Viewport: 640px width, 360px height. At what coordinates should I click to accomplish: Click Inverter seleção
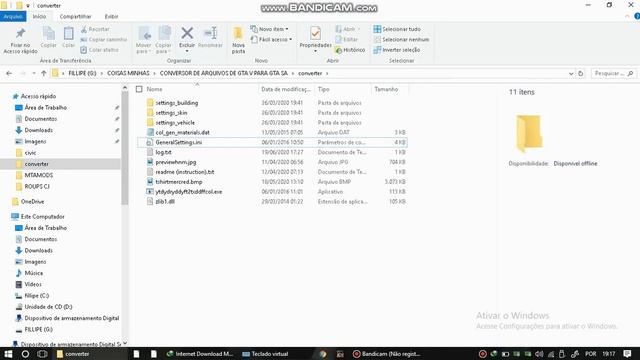[397, 50]
